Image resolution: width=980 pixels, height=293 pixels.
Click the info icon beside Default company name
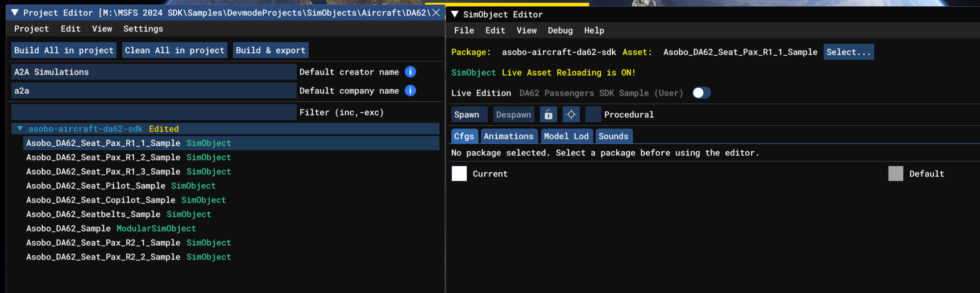(410, 90)
